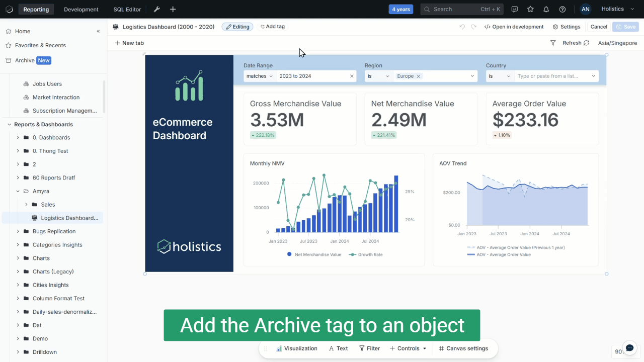
Task: Open the help question mark icon
Action: [x=562, y=10]
